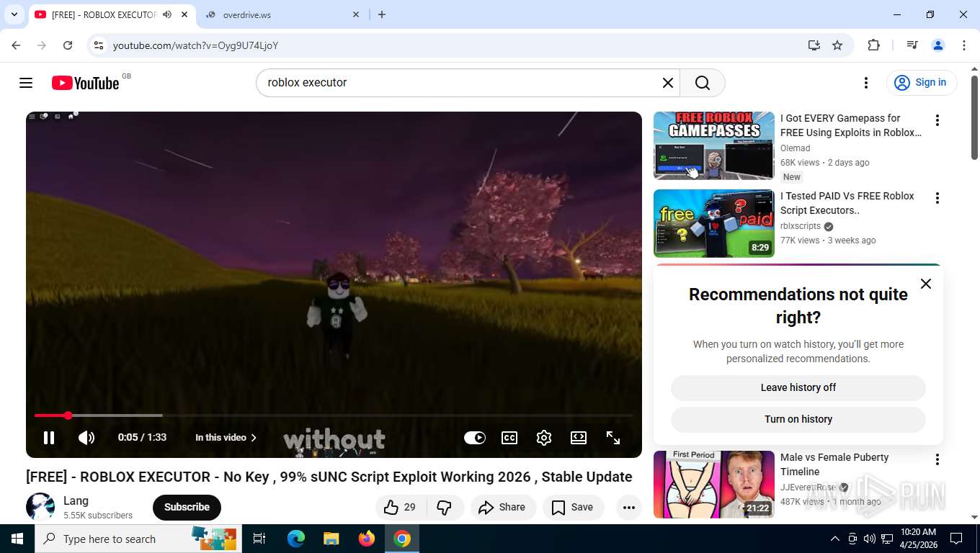Open Chrome media controls icon

[x=912, y=45]
